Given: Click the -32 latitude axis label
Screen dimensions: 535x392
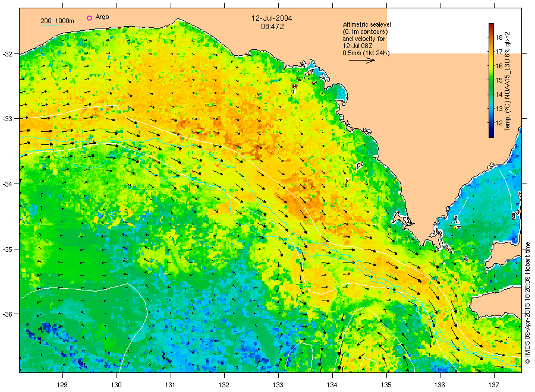Looking at the screenshot, I should pyautogui.click(x=8, y=54).
